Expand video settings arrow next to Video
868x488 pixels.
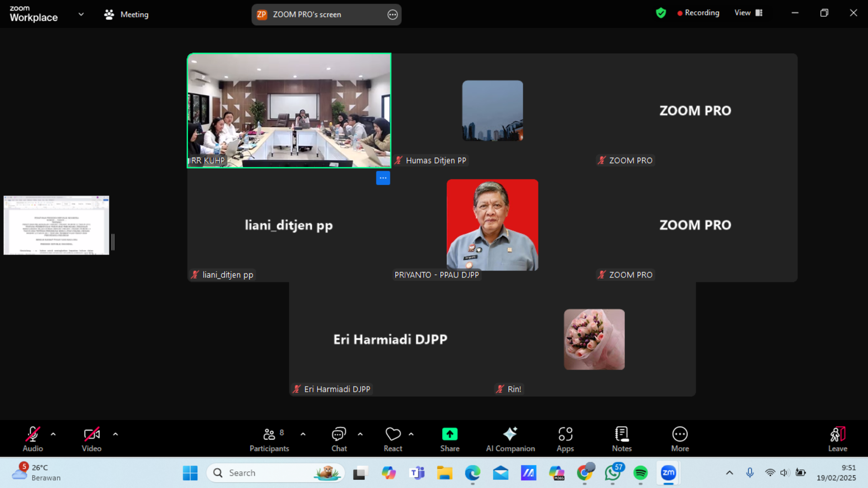click(x=115, y=434)
